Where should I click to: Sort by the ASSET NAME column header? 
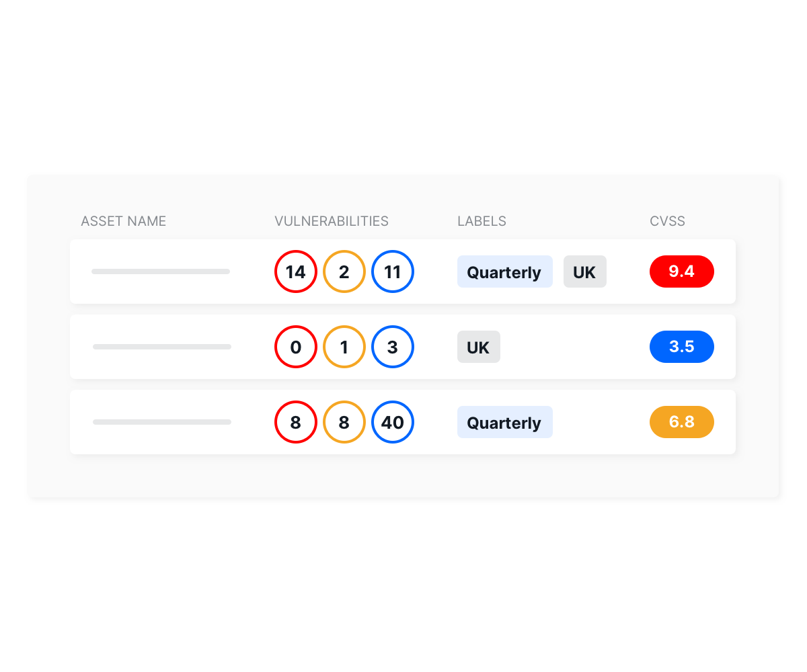point(124,221)
